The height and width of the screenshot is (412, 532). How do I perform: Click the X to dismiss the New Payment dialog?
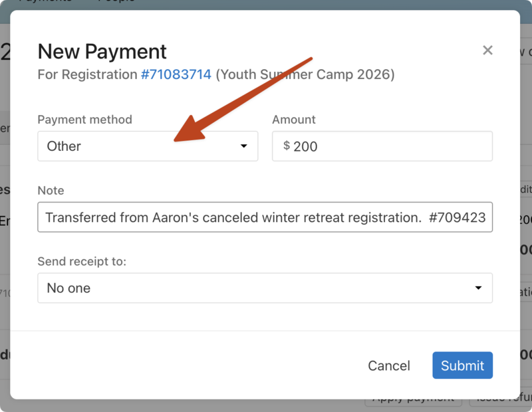pyautogui.click(x=487, y=50)
